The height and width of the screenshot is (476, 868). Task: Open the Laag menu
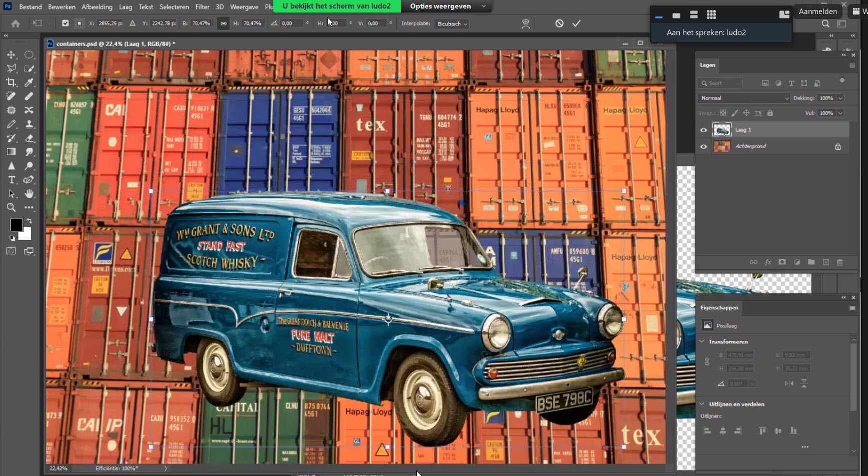point(126,7)
